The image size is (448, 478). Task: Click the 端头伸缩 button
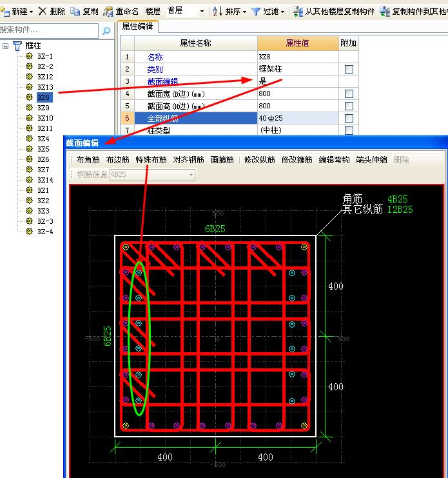pyautogui.click(x=371, y=160)
